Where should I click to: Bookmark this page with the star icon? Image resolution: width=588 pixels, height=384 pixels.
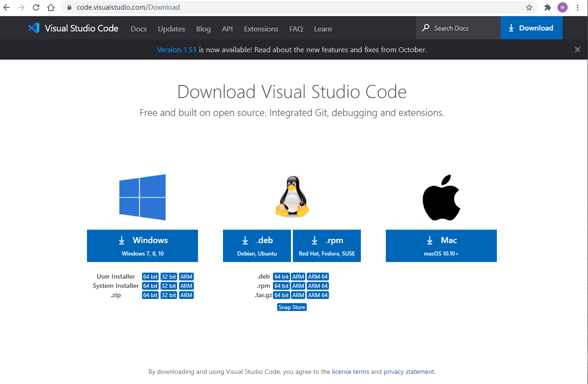[529, 7]
